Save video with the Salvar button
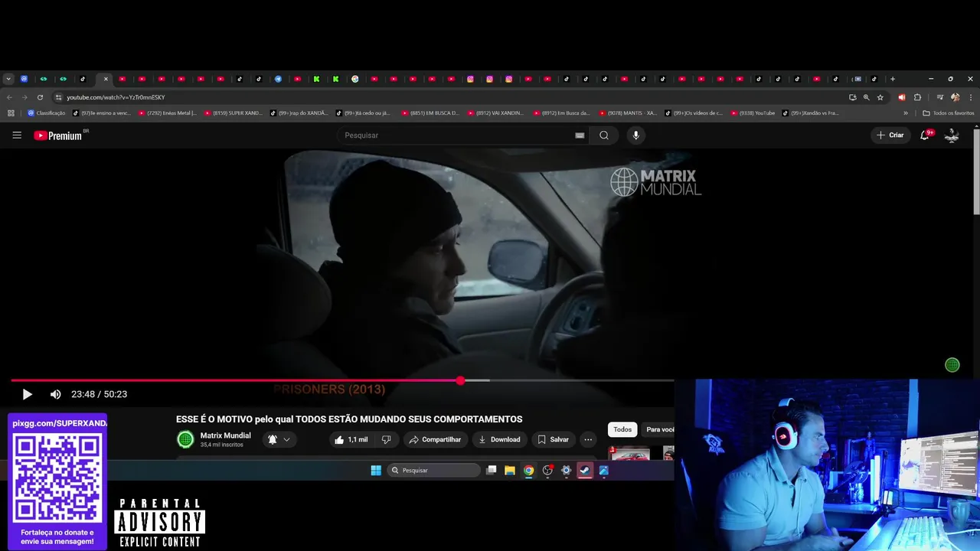980x551 pixels. [553, 439]
